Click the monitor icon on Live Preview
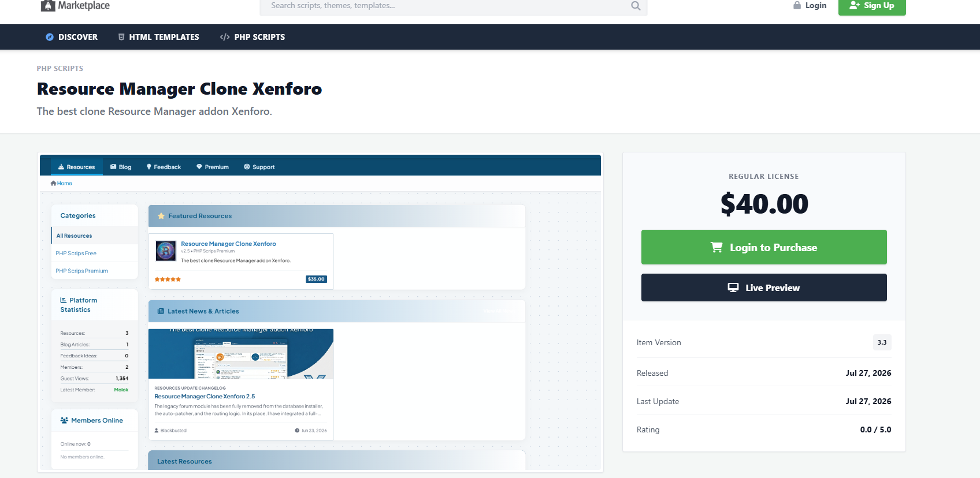This screenshot has width=980, height=478. coord(733,287)
